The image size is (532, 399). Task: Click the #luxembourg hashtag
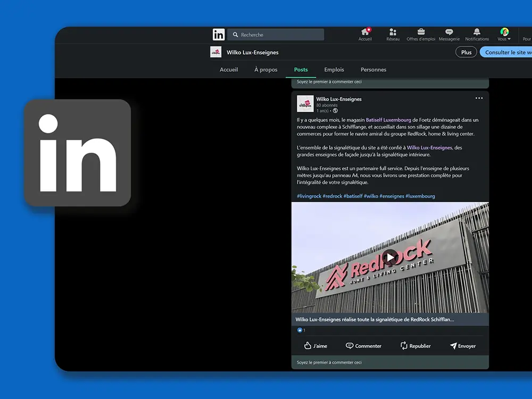pos(420,196)
